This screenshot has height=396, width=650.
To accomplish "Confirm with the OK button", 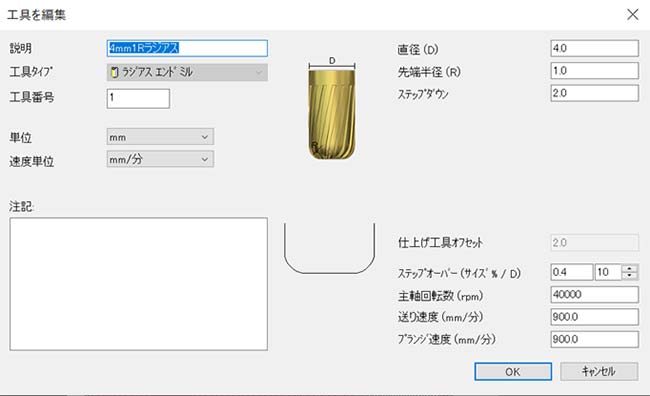I will point(513,372).
